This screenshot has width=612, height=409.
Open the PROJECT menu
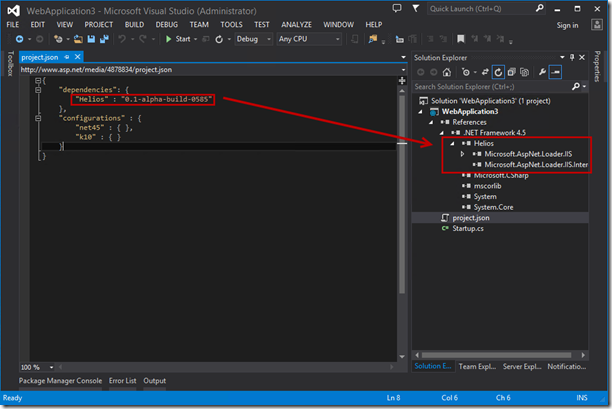99,25
